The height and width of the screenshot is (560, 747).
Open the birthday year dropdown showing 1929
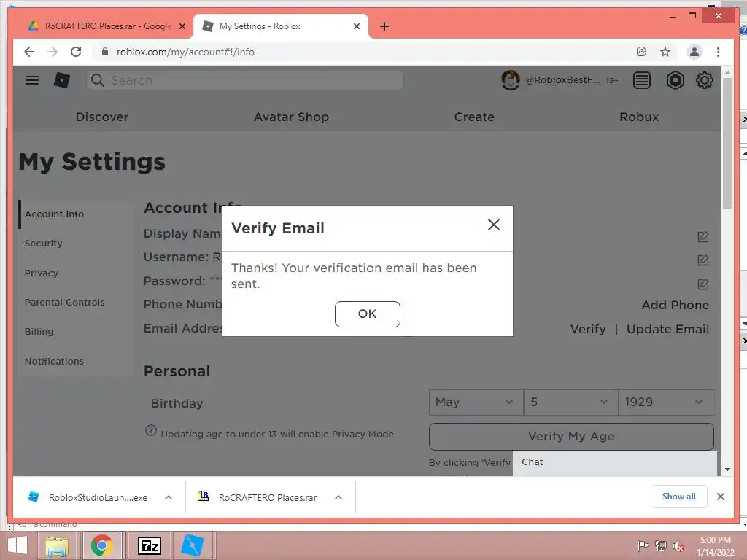click(665, 402)
